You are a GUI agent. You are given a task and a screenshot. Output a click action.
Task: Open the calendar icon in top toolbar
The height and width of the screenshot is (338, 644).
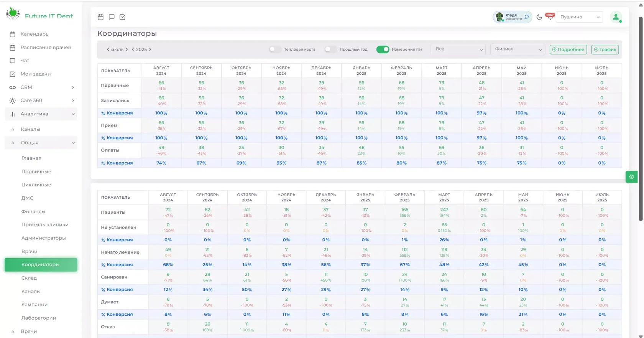(100, 17)
